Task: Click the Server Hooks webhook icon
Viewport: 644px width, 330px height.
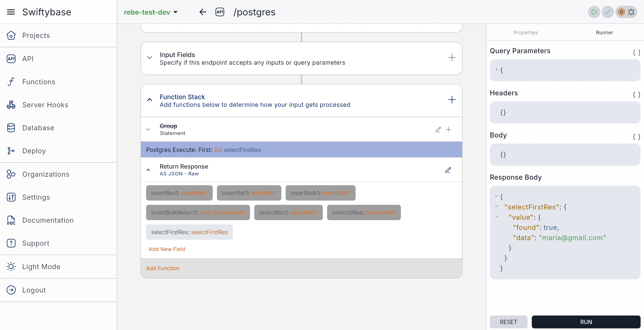Action: (x=11, y=105)
